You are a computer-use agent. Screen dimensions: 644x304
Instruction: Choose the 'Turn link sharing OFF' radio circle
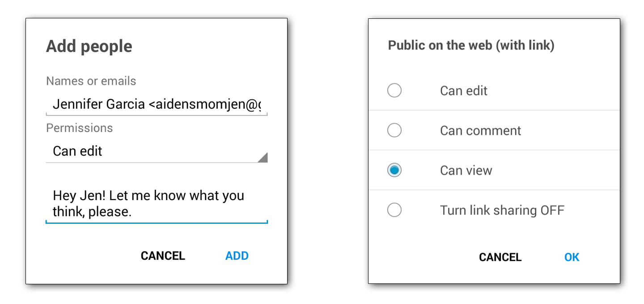pos(394,210)
